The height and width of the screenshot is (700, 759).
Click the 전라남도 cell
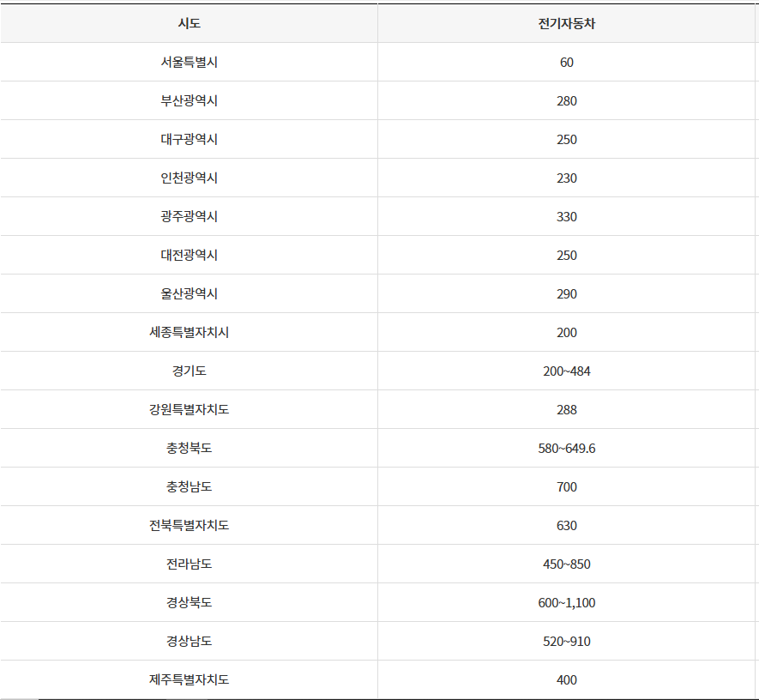(190, 564)
